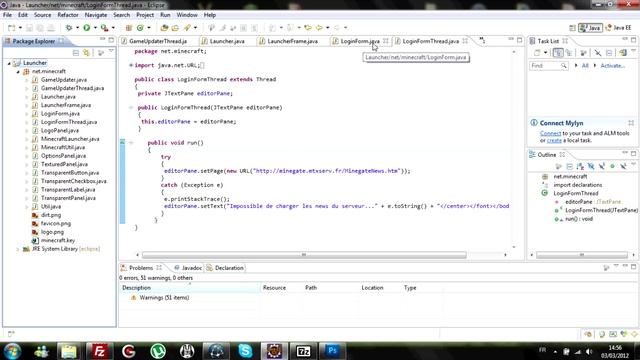The width and height of the screenshot is (640, 360).
Task: Click the New Java Package icon
Action: click(129, 28)
